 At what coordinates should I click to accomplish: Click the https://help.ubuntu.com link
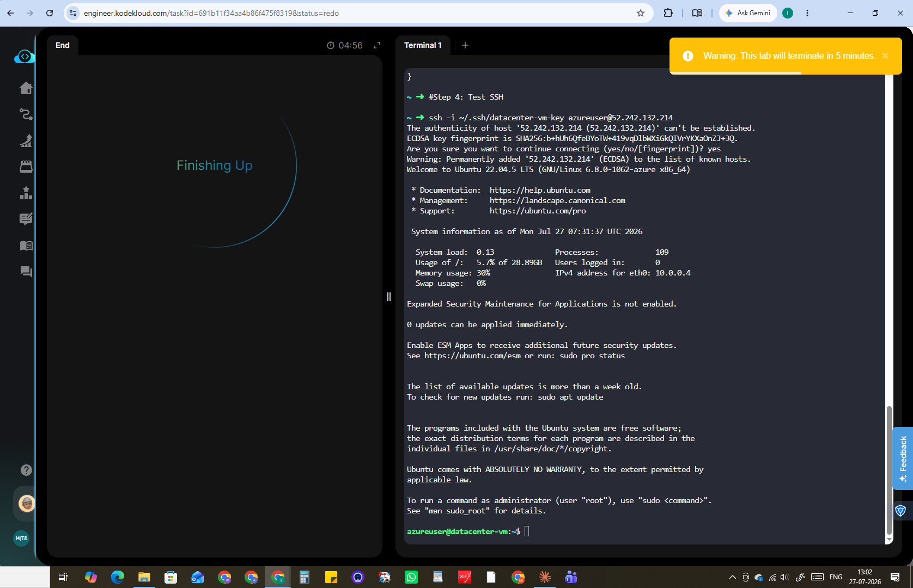pos(540,190)
